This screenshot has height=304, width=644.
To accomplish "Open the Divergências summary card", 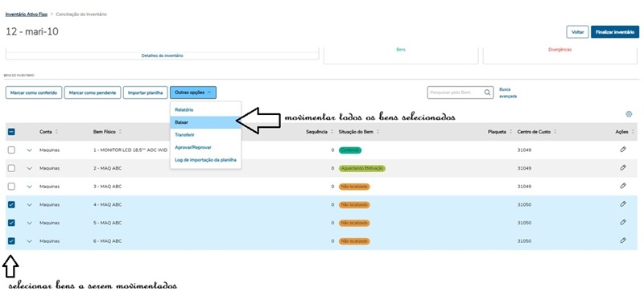I will pos(559,55).
